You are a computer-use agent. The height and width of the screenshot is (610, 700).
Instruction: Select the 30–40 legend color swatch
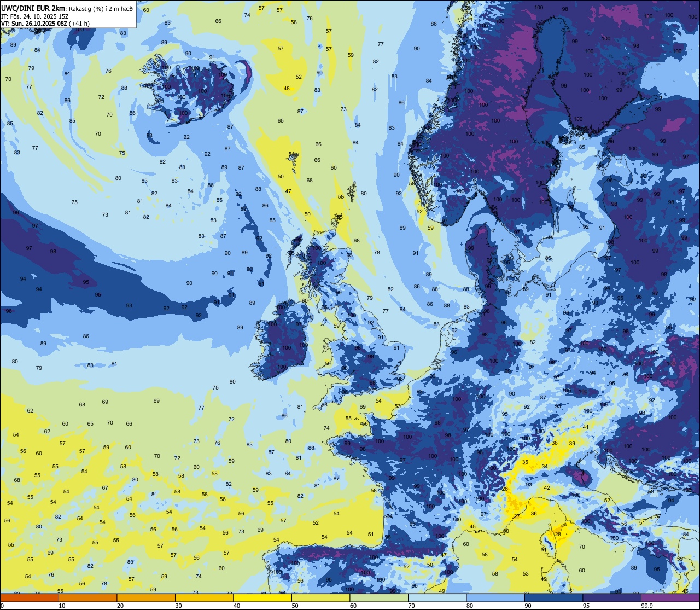(205, 597)
